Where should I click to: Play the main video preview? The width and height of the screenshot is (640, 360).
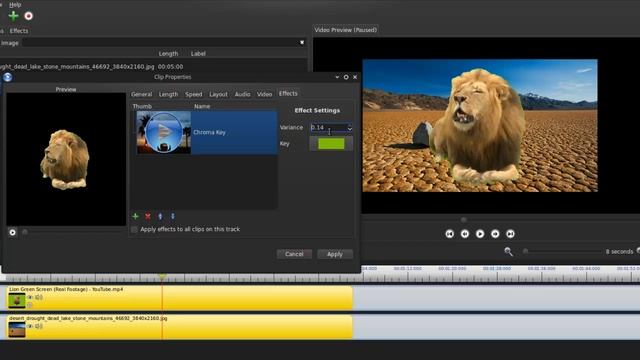[x=480, y=233]
